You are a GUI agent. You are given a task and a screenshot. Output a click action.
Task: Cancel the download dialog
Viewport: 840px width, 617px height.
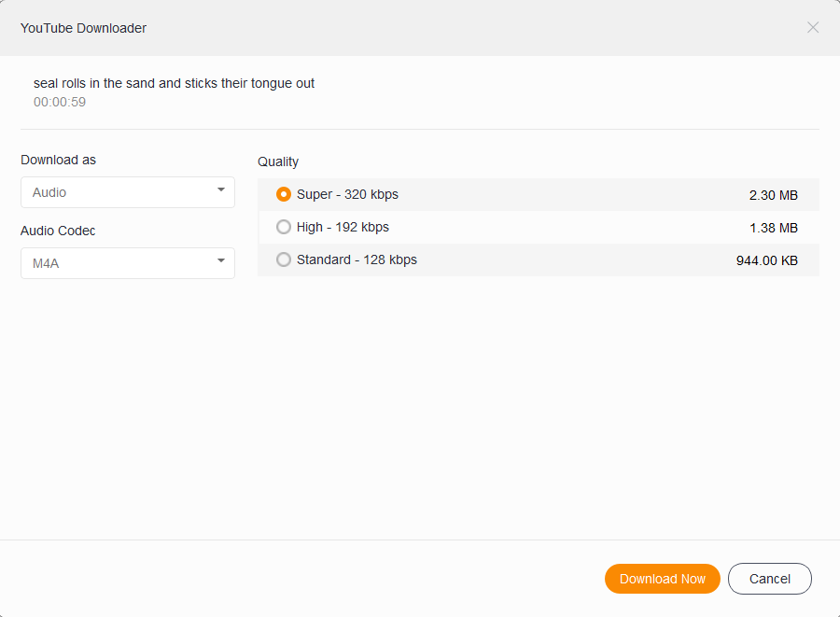coord(770,579)
